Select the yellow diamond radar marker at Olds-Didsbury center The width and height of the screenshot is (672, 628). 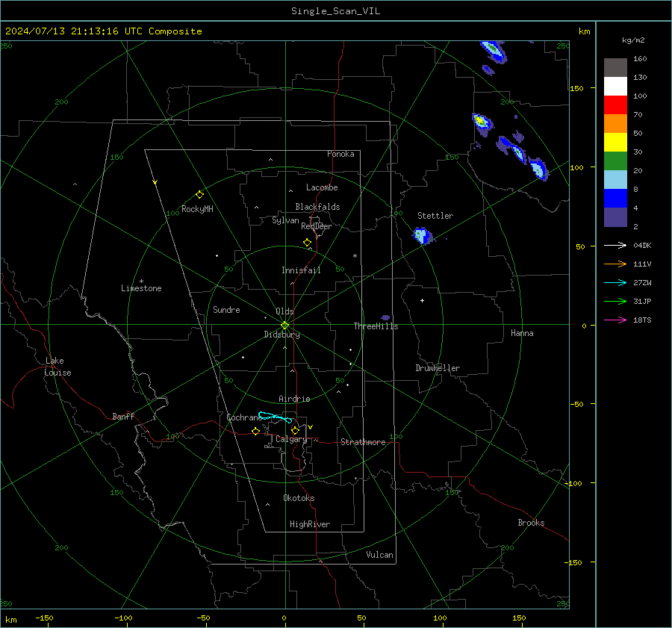pos(284,325)
